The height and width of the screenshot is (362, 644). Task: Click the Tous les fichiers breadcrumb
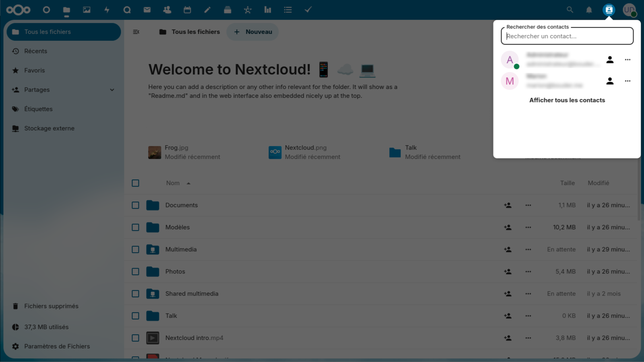(x=190, y=32)
